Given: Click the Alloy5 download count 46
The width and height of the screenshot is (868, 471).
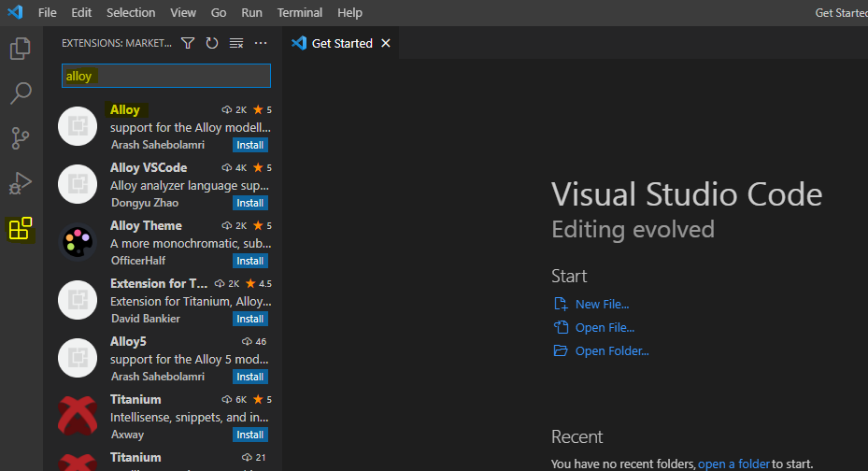Looking at the screenshot, I should tap(254, 341).
